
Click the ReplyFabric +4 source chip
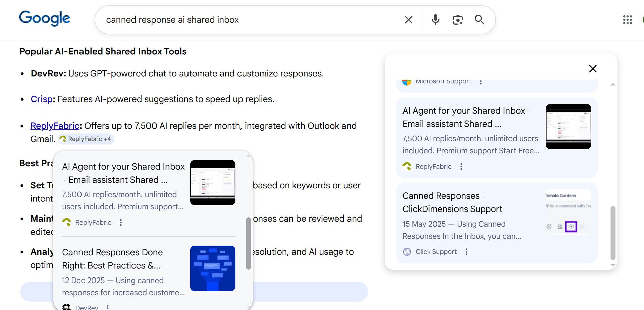(86, 139)
